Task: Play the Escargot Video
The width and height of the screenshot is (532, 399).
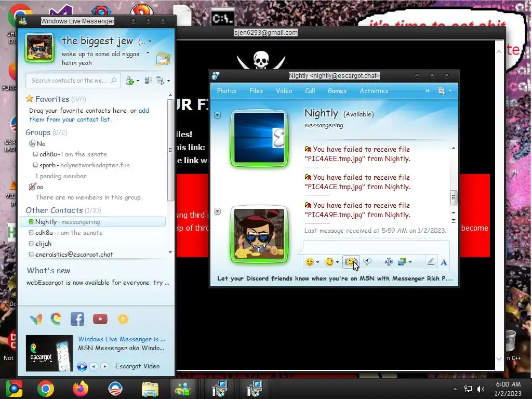Action: pyautogui.click(x=82, y=366)
